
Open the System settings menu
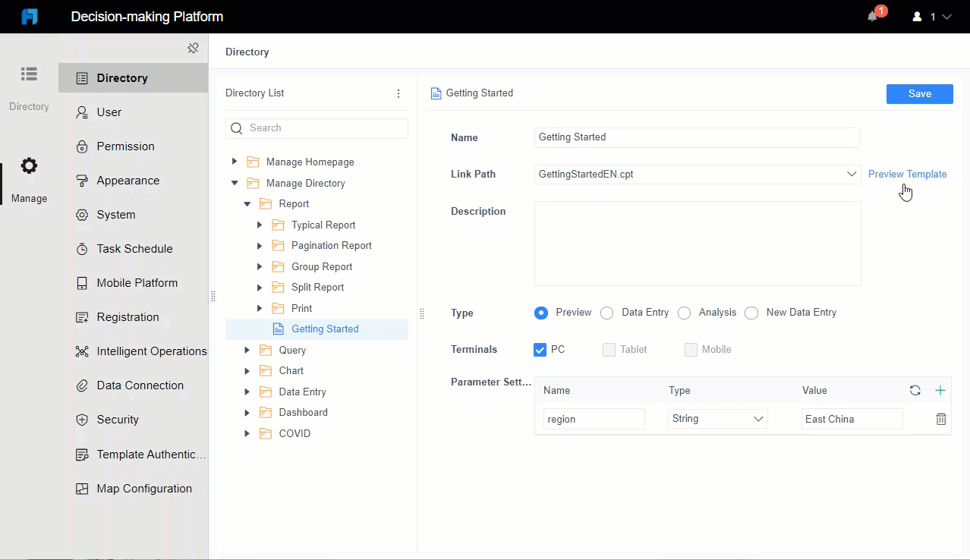pos(133,214)
